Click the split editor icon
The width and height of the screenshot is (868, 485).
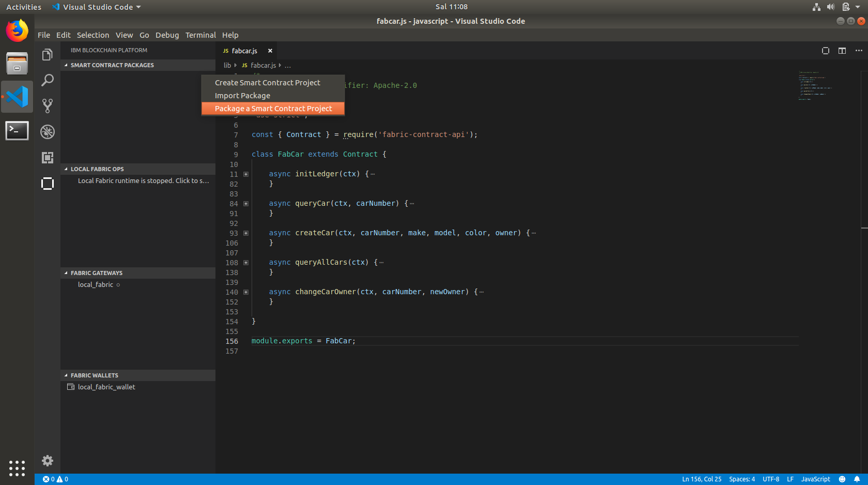click(842, 51)
